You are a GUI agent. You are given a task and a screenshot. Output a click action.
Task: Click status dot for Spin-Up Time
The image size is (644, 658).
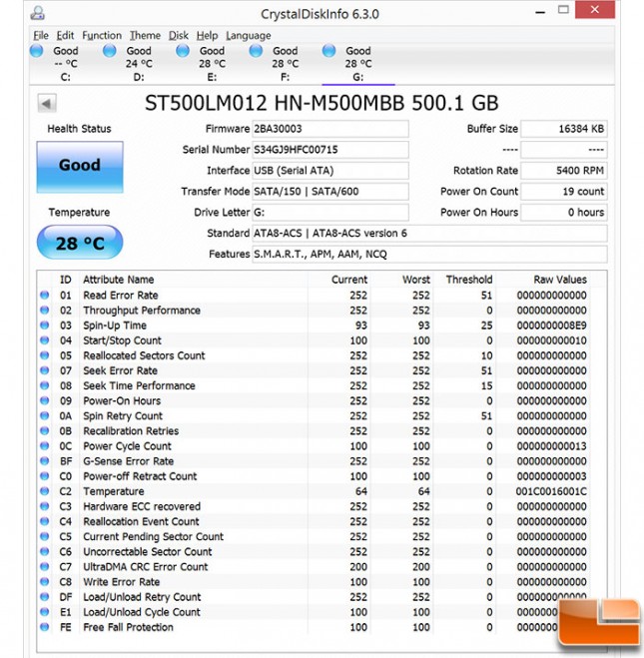coord(45,326)
